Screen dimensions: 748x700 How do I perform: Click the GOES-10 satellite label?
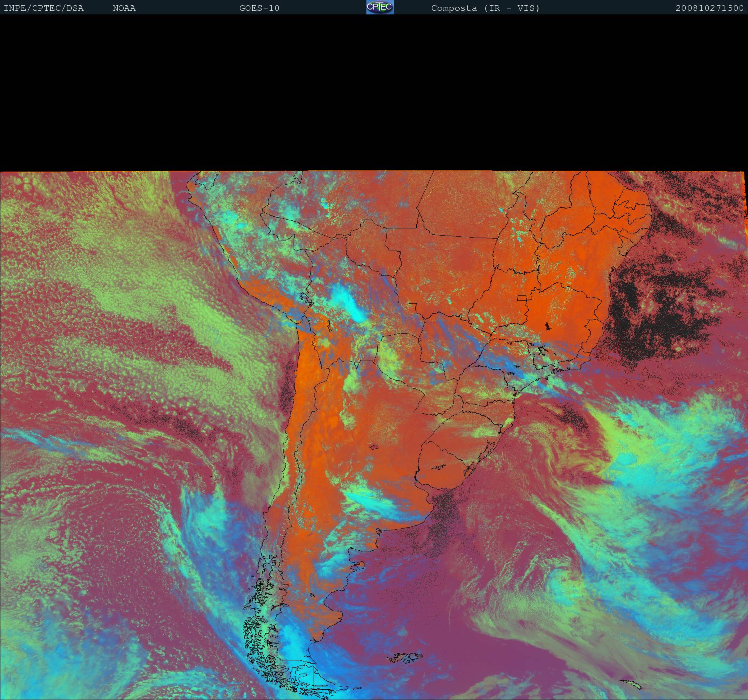click(x=259, y=8)
